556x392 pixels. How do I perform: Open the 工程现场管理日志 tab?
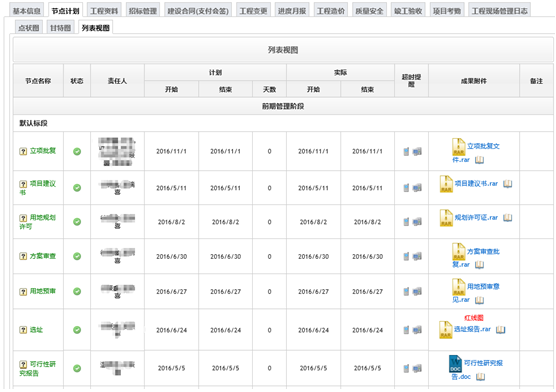[500, 11]
